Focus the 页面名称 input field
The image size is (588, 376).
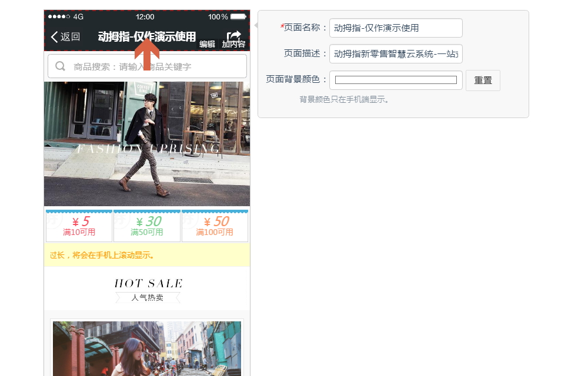click(396, 28)
